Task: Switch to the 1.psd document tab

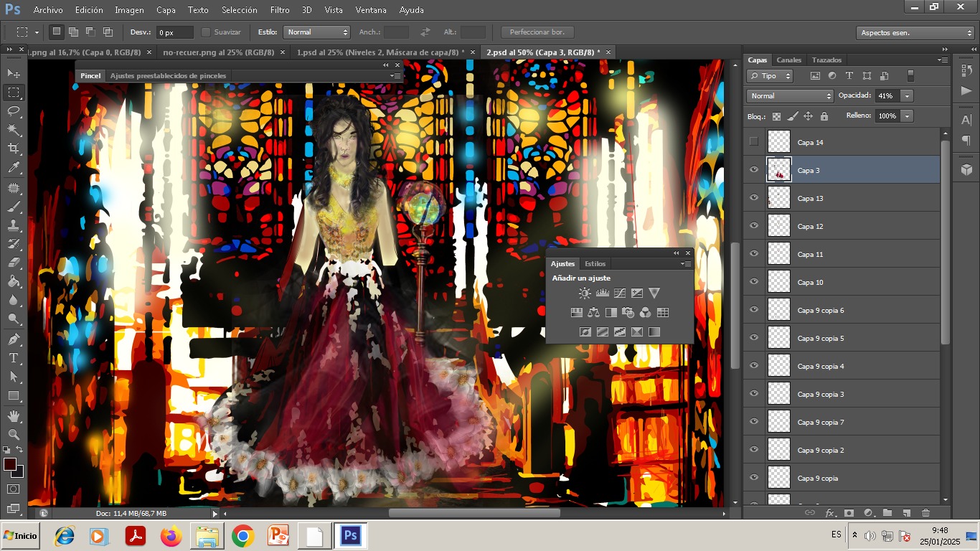Action: [380, 52]
